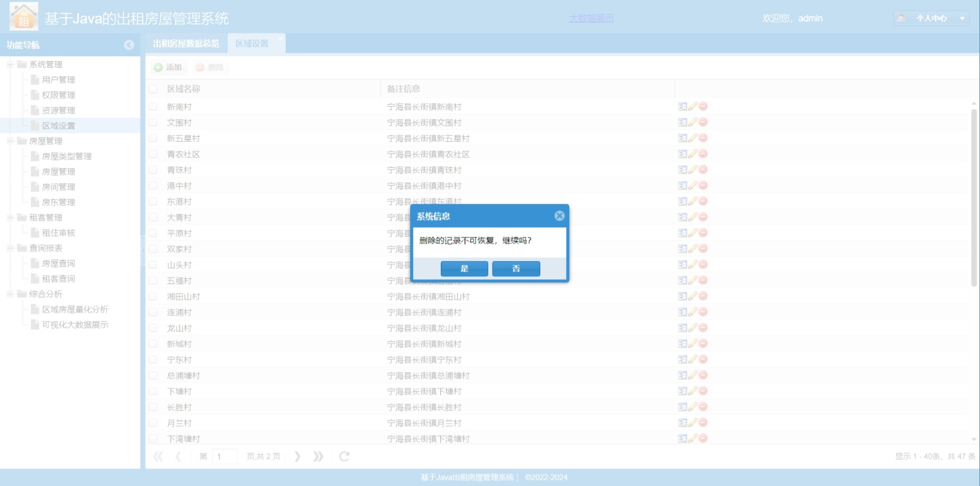
Task: Click 是 to confirm deletion
Action: [x=464, y=269]
